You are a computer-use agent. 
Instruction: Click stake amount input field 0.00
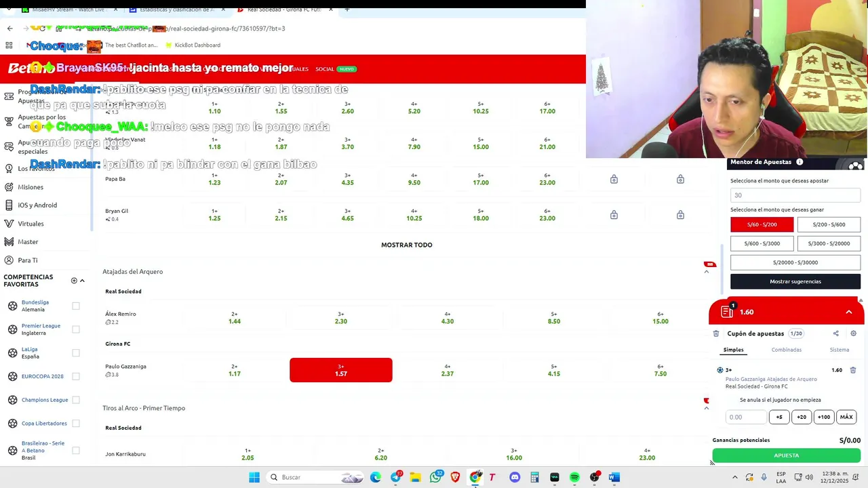(746, 417)
